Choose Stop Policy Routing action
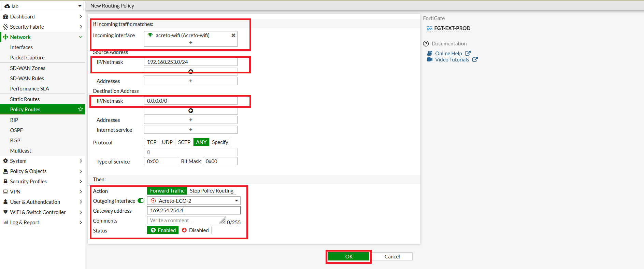The height and width of the screenshot is (269, 644). coord(212,191)
